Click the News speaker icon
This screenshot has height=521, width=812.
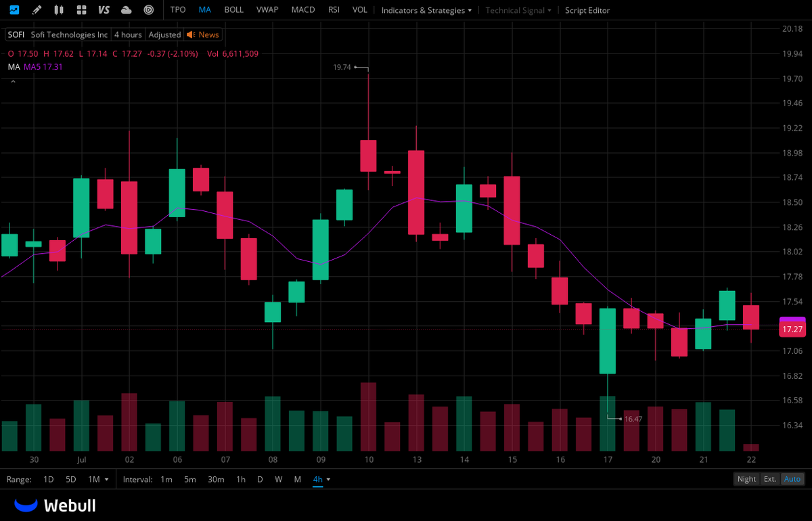(x=190, y=35)
